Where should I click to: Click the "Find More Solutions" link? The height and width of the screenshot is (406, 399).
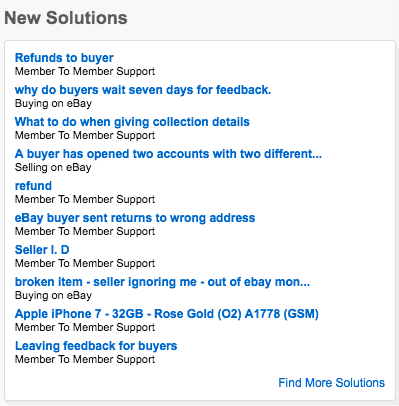[331, 383]
